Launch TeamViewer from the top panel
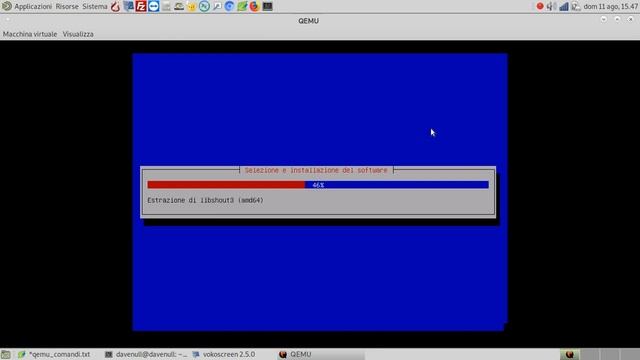640x360 pixels. (153, 6)
